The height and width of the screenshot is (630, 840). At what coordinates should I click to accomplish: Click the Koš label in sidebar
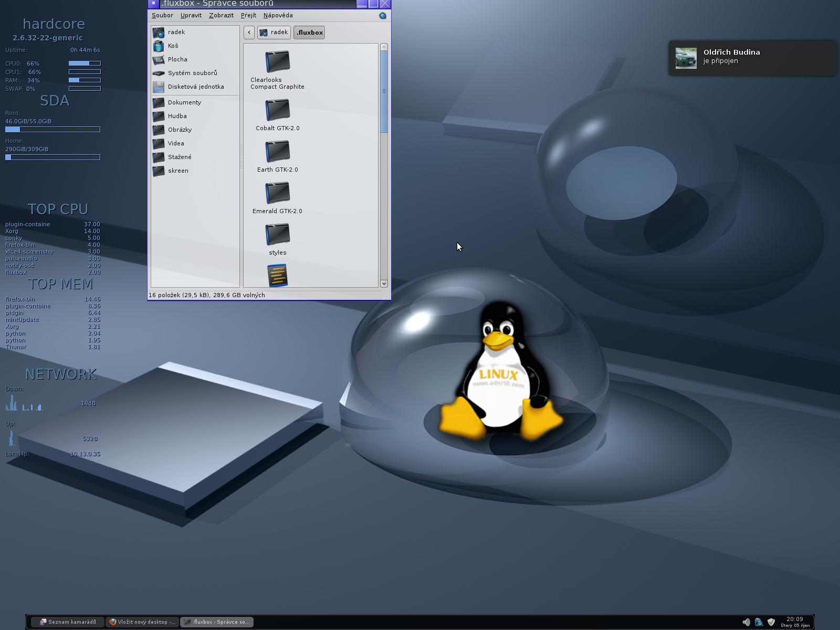coord(173,46)
